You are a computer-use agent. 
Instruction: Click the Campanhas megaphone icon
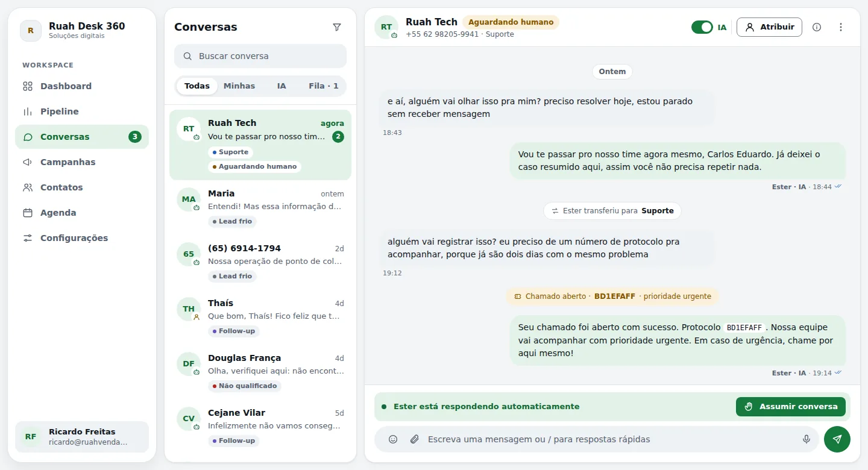[x=28, y=162]
